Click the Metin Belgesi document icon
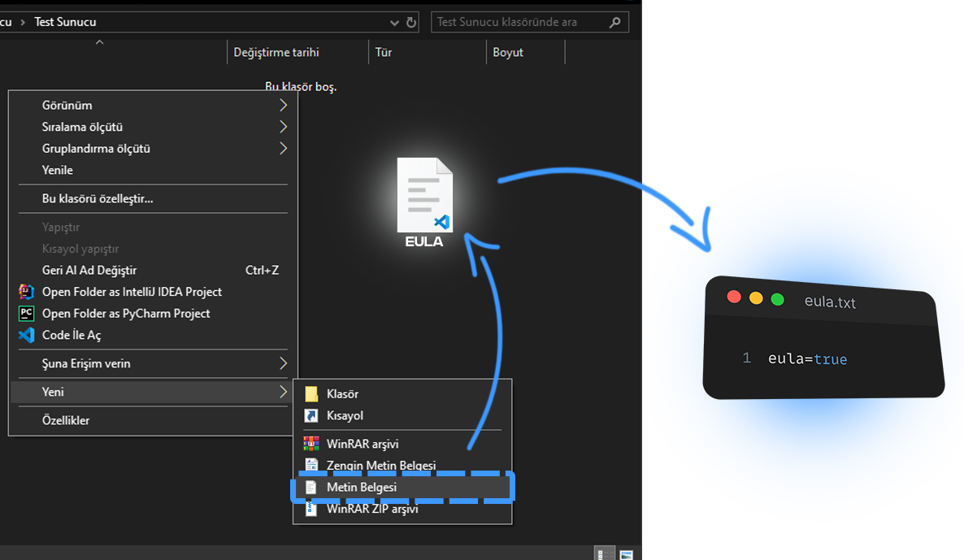Screen dimensions: 964x560 [x=311, y=487]
